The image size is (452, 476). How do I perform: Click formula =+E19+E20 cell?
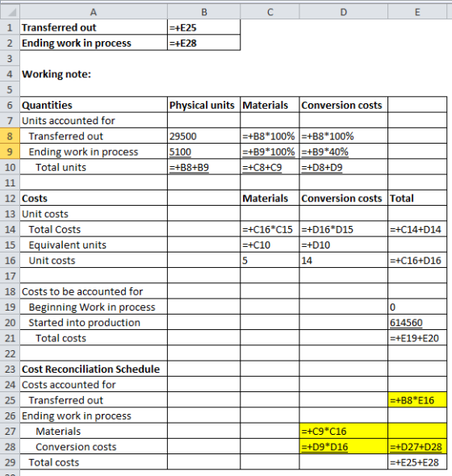[x=417, y=338]
